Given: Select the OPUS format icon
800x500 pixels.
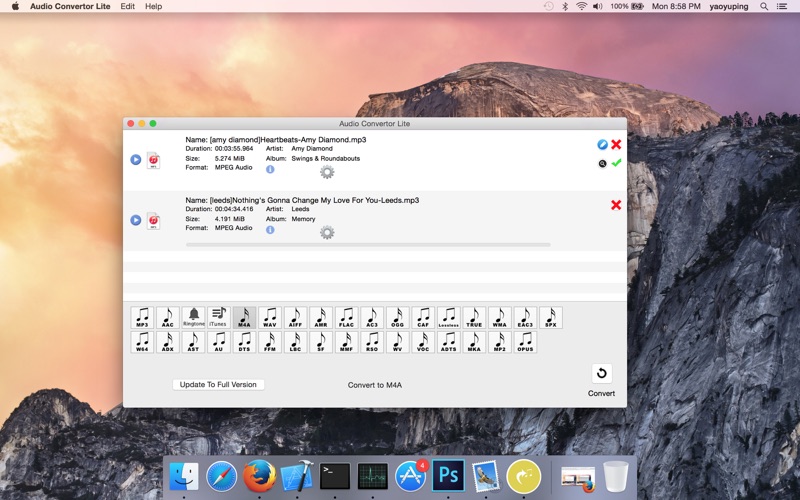Looking at the screenshot, I should coord(525,342).
